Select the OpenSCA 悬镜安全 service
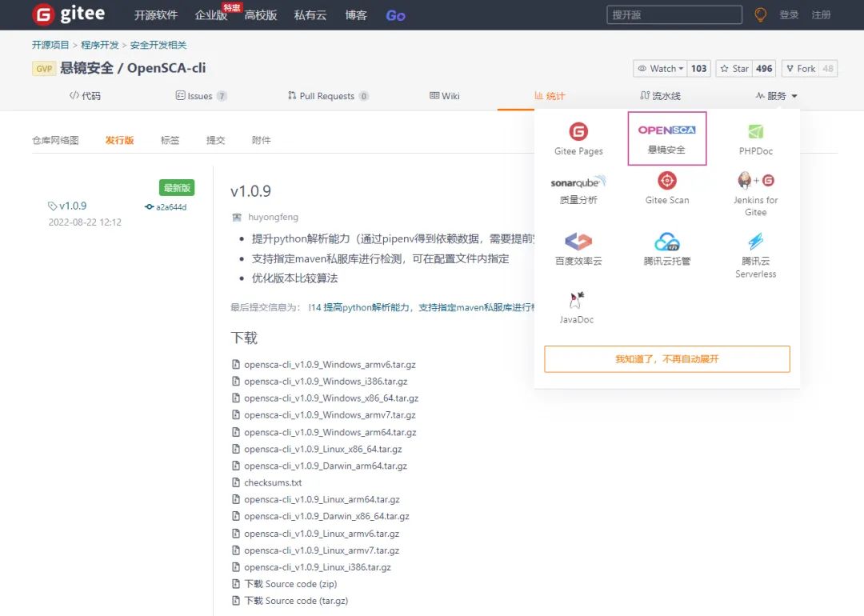The height and width of the screenshot is (616, 864). pos(666,138)
